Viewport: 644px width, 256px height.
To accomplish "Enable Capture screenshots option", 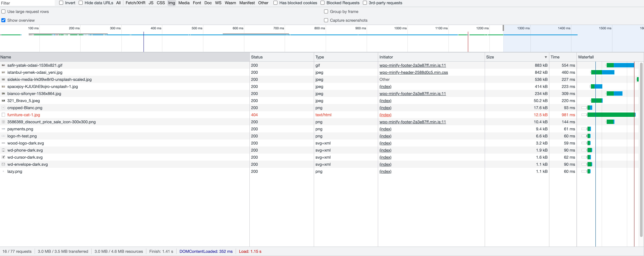I will pyautogui.click(x=326, y=20).
